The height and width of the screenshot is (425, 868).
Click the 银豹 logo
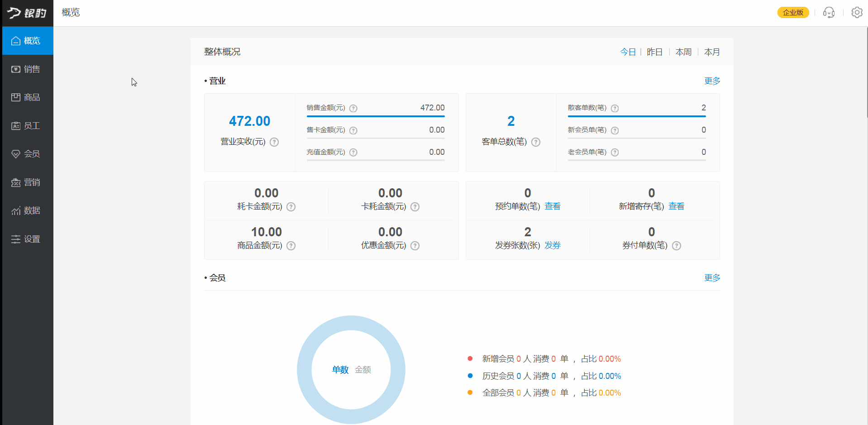pos(27,13)
